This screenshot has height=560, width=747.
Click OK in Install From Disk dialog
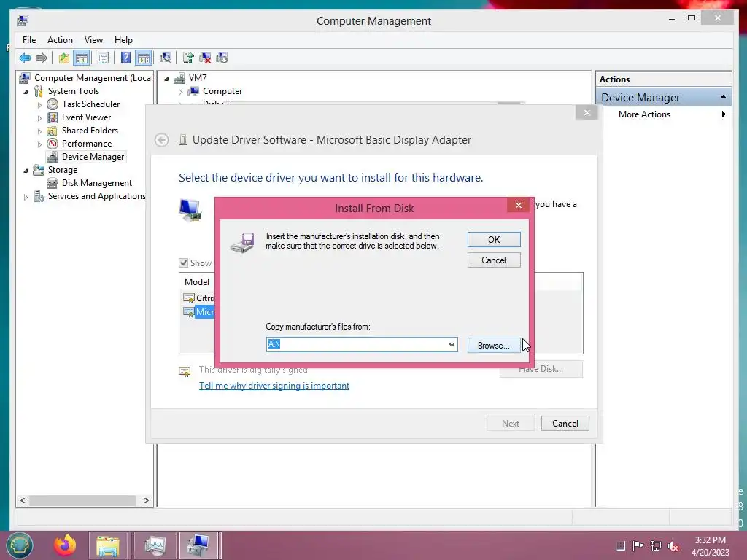[x=494, y=239]
